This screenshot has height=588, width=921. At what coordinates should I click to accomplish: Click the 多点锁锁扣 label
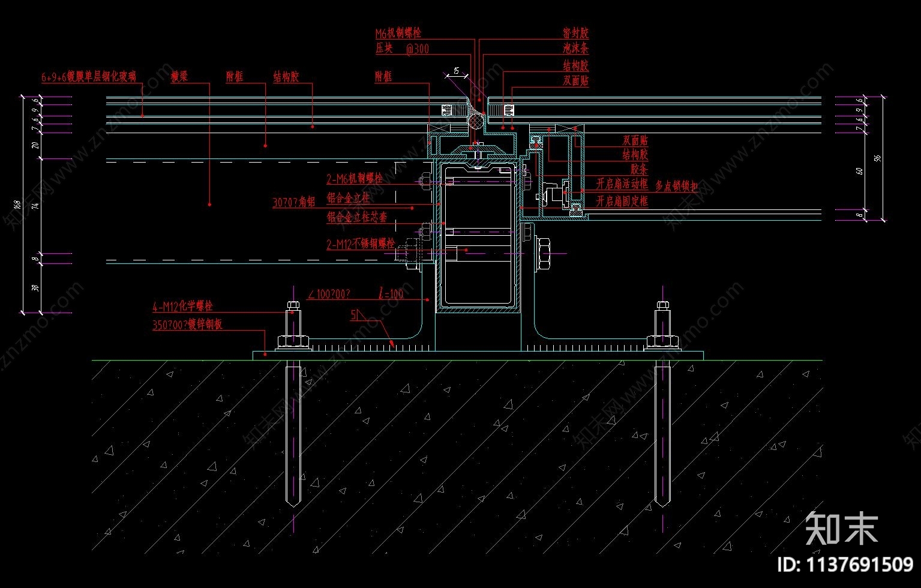pos(676,187)
